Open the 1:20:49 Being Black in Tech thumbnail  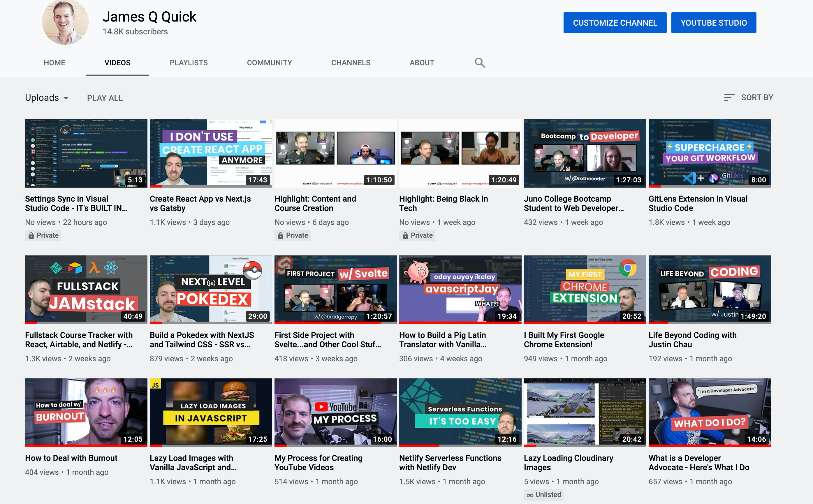(x=460, y=153)
